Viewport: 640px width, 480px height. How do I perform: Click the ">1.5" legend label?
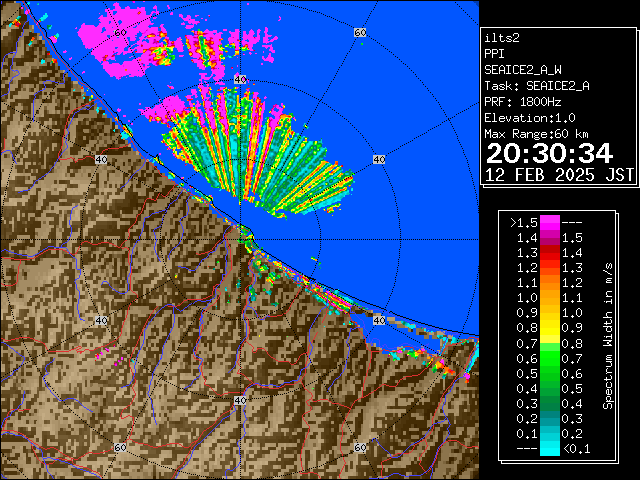524,223
